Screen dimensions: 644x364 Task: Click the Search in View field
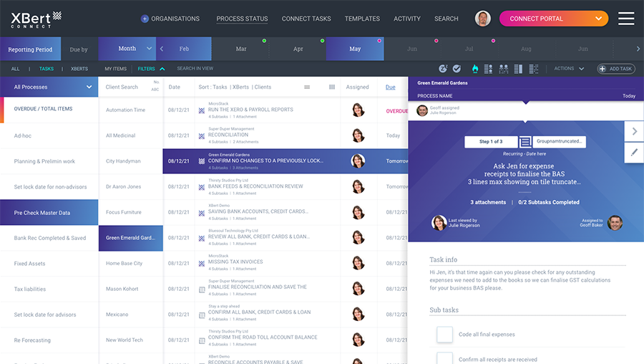[x=195, y=69]
